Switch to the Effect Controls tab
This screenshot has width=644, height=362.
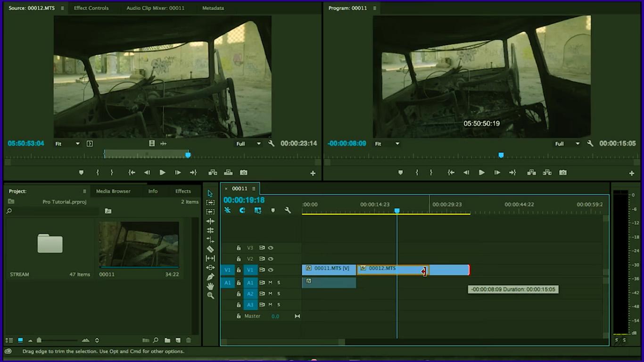point(91,8)
